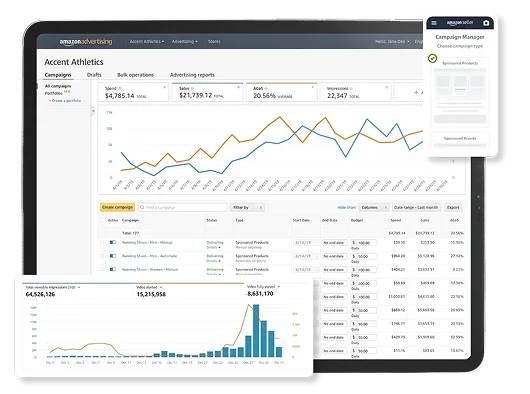530x394 pixels.
Task: Toggle active switch for Running Shoes - Women - Manual
Action: click(113, 269)
